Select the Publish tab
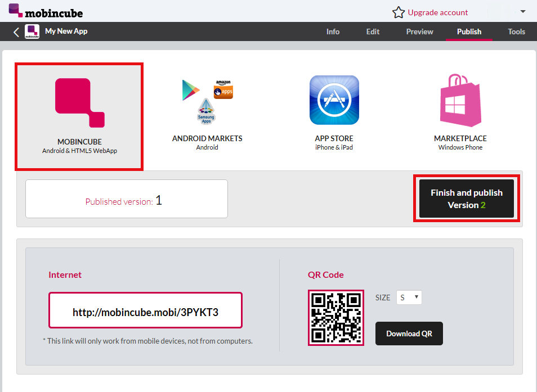This screenshot has width=537, height=392. click(469, 32)
